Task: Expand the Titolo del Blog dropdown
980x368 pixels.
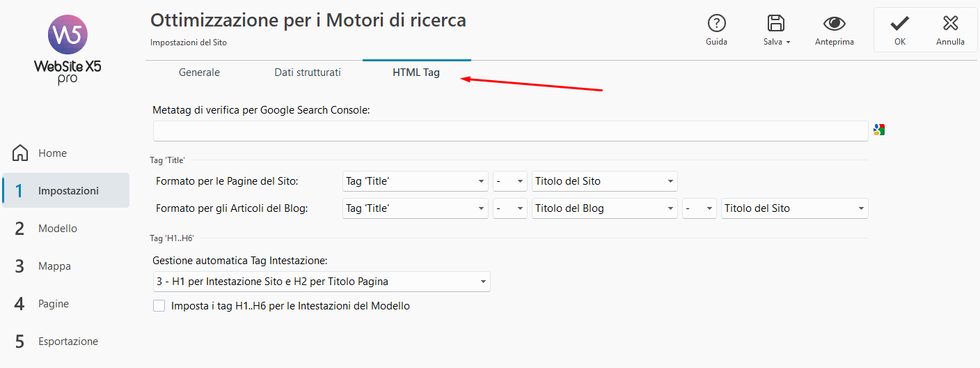Action: [604, 208]
